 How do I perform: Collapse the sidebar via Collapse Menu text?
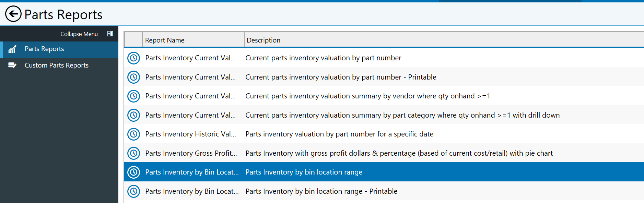(x=79, y=34)
